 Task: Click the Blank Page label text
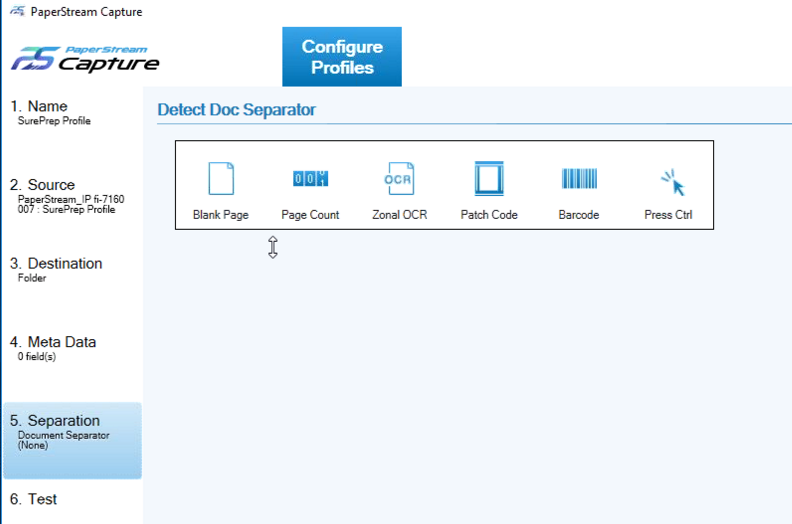220,215
